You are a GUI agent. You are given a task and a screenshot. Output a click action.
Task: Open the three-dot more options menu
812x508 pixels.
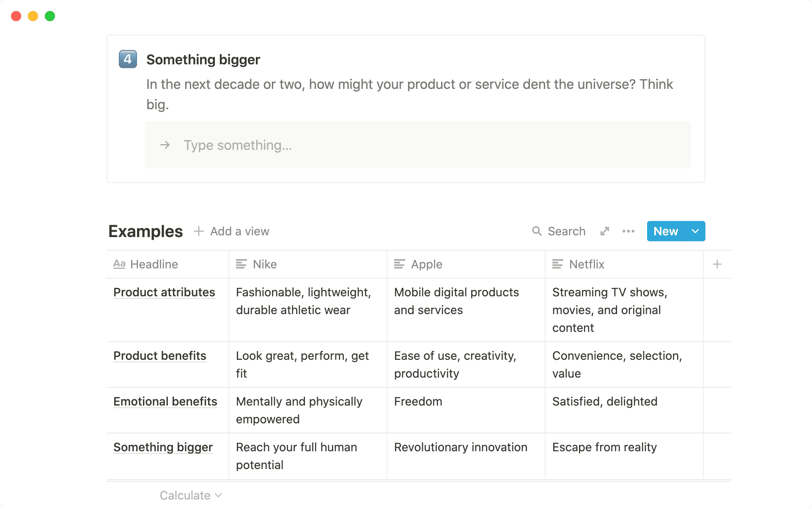tap(628, 231)
